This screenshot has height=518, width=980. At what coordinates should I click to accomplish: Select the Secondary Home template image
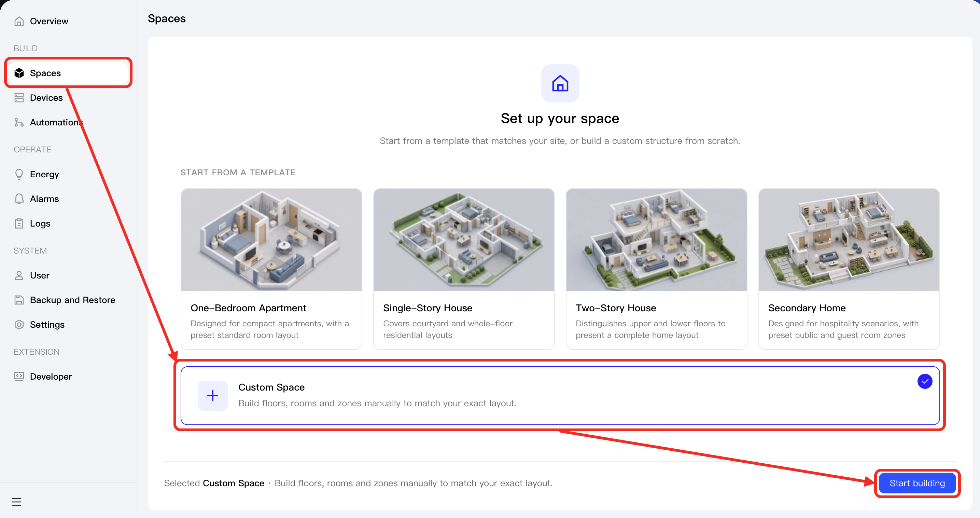849,240
